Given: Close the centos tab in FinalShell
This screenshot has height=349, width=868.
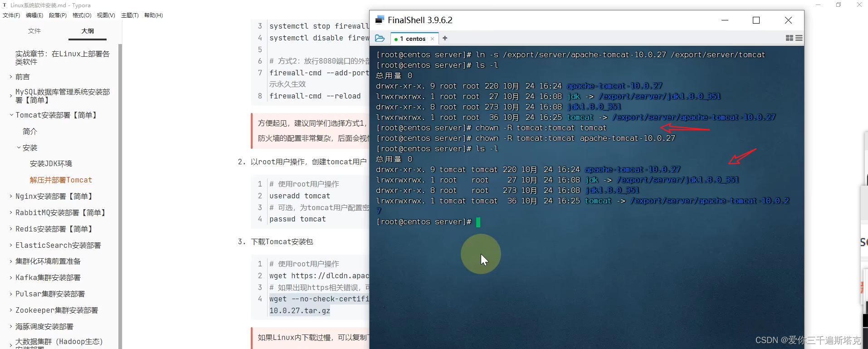Looking at the screenshot, I should click(x=432, y=39).
